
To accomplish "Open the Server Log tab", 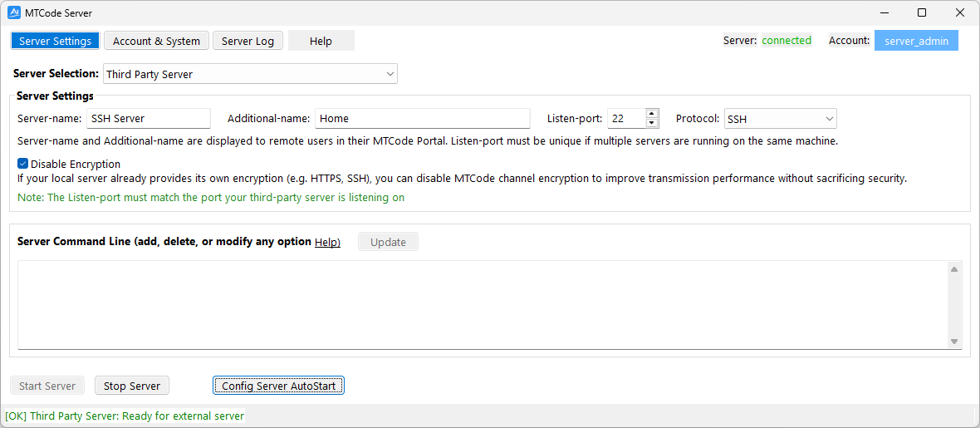I will click(247, 41).
